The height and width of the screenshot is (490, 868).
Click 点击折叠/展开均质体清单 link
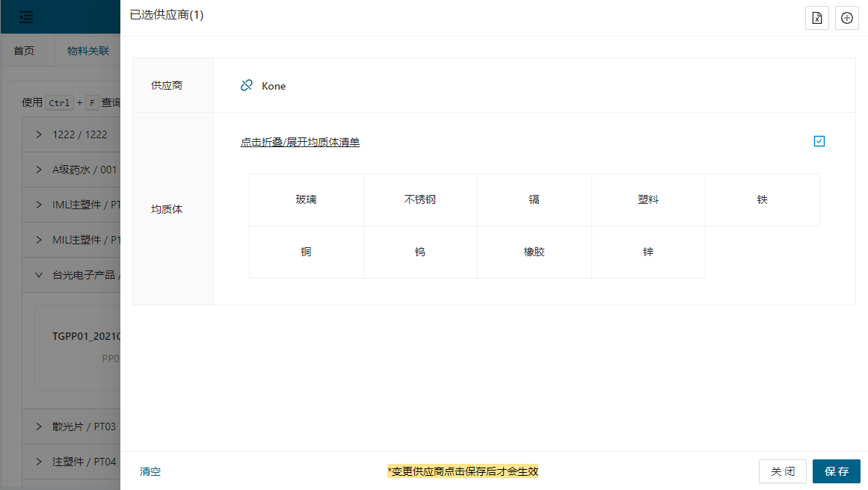click(x=300, y=142)
